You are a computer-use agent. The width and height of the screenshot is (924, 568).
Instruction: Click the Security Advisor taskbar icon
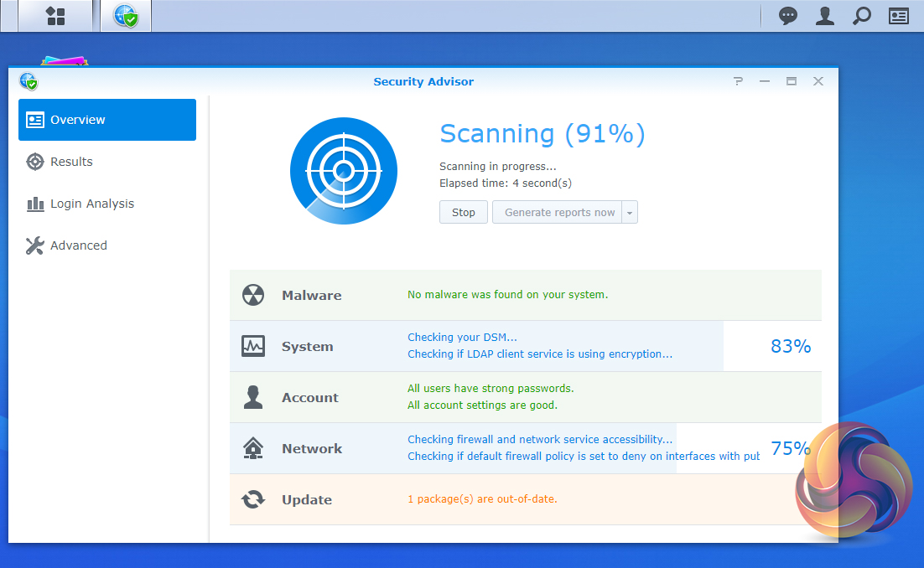[126, 16]
